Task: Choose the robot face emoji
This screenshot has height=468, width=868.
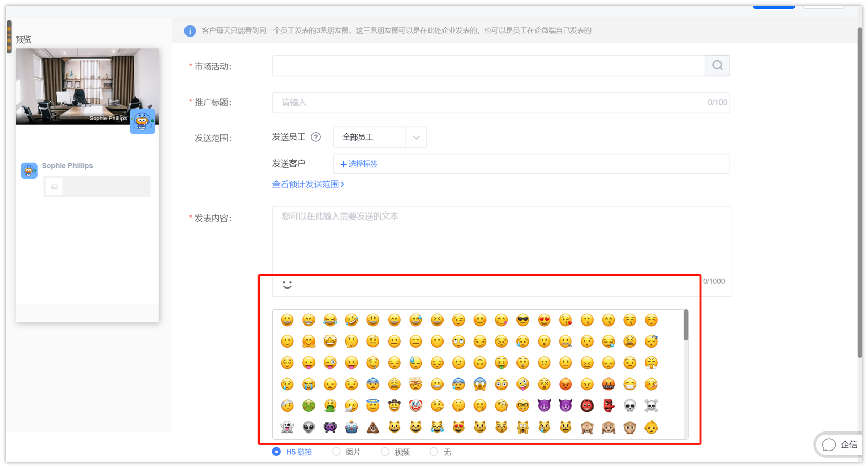Action: click(352, 427)
